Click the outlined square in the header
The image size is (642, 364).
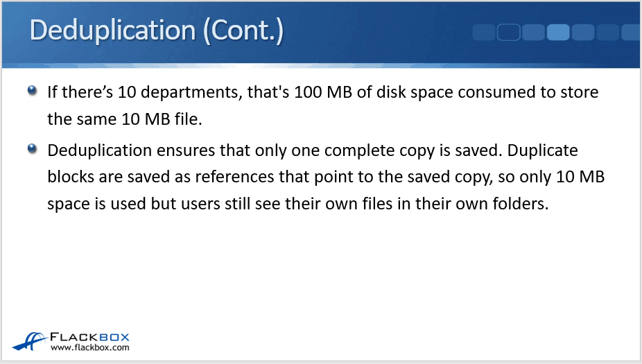pos(509,33)
